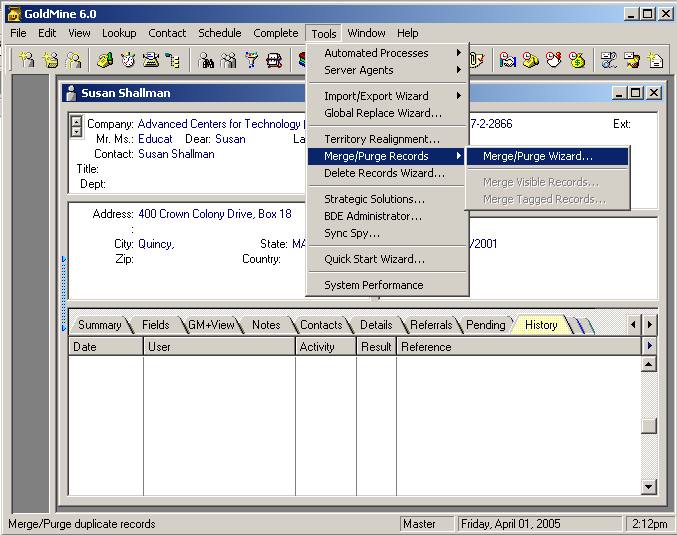The width and height of the screenshot is (677, 535).
Task: Click the Susan Shallman window person icon
Action: [x=71, y=93]
